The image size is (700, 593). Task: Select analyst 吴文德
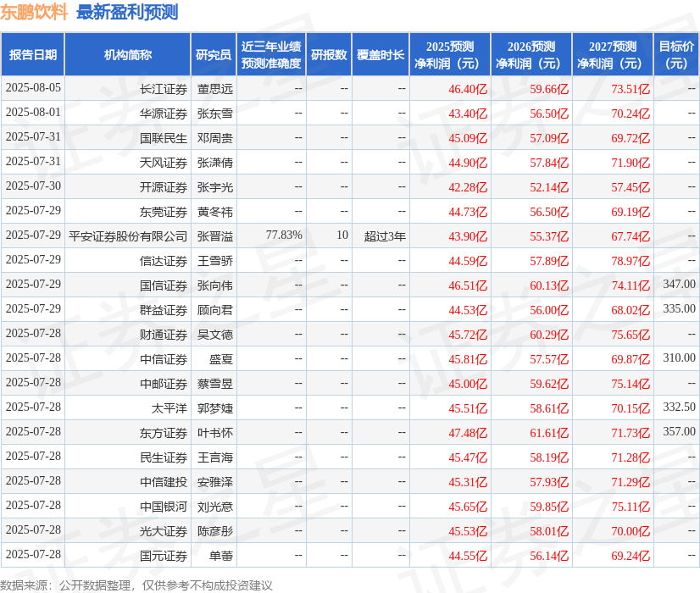[x=215, y=335]
